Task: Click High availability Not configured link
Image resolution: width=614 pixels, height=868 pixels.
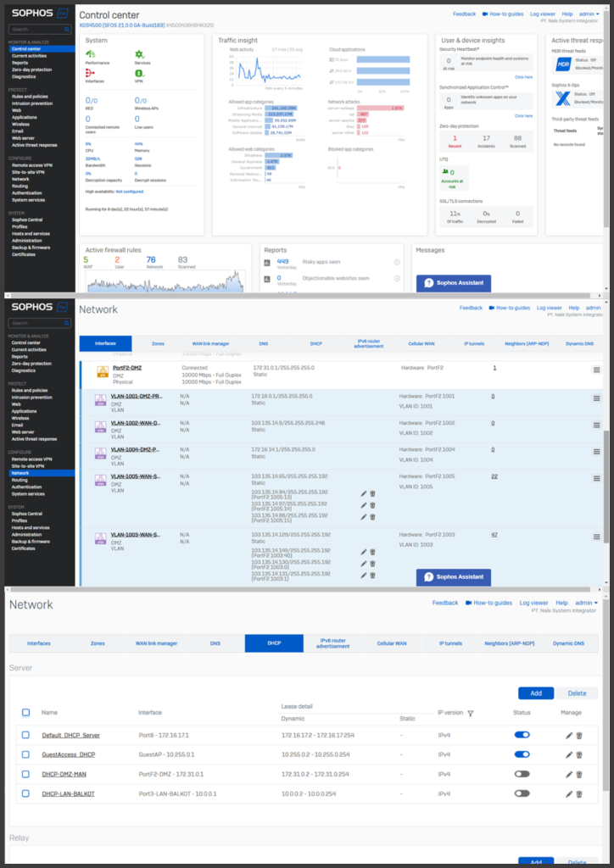Action: [x=130, y=192]
